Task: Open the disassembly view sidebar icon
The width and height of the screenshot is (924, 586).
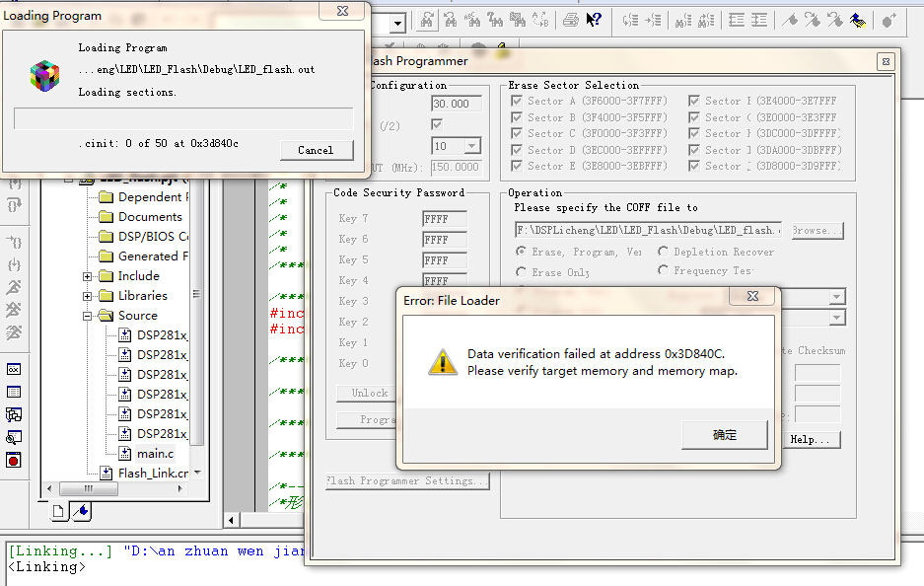Action: pyautogui.click(x=14, y=437)
